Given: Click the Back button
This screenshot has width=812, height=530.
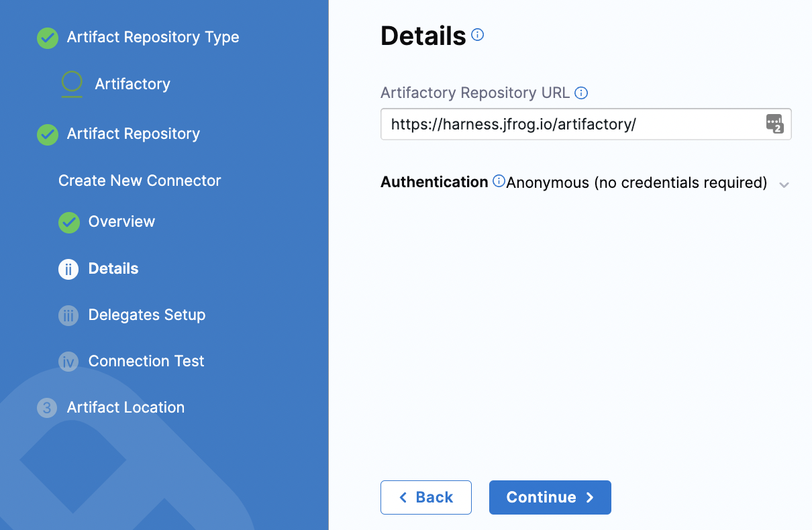Looking at the screenshot, I should point(425,497).
